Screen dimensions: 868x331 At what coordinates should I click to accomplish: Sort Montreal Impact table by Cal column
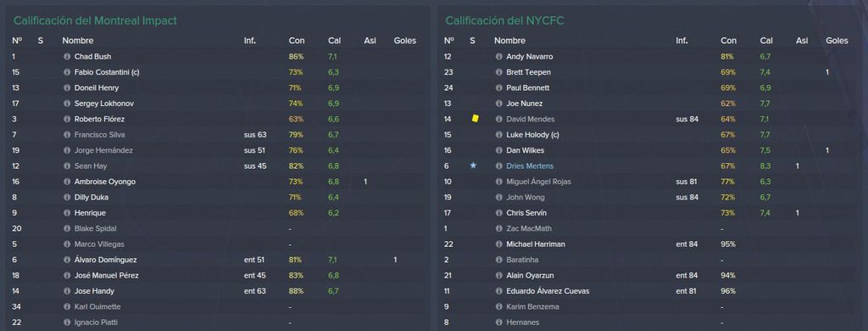334,41
